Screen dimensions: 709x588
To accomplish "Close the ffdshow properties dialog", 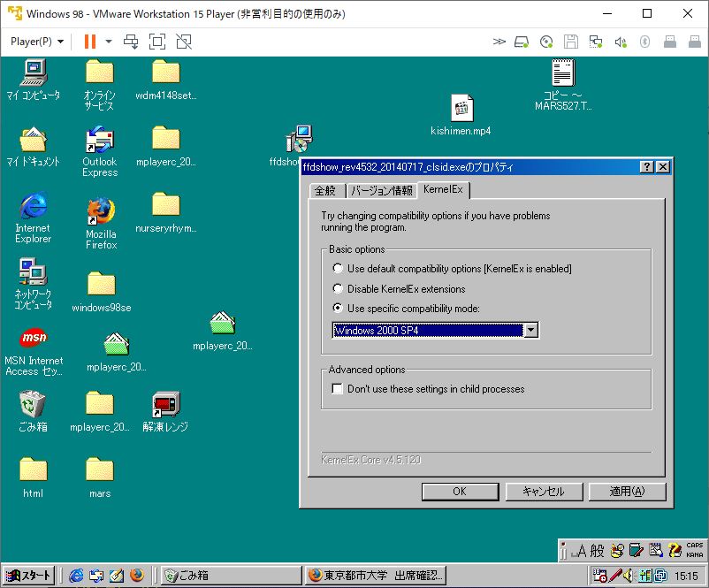I will (663, 167).
